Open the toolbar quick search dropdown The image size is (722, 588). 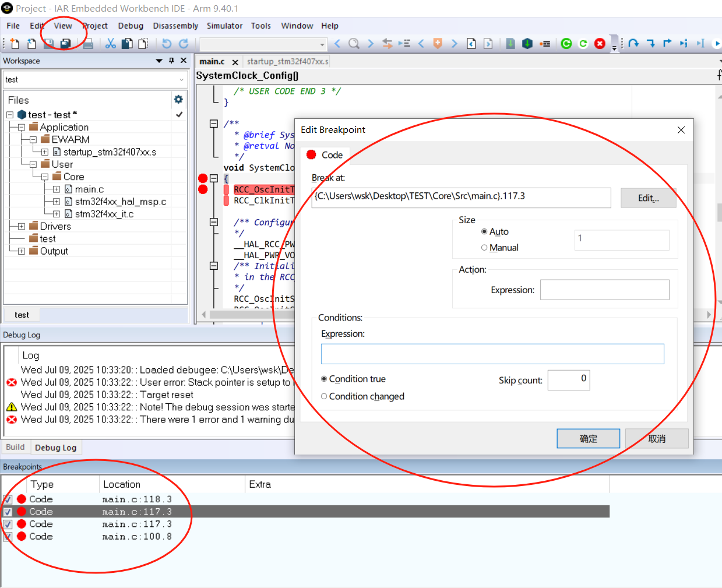(322, 44)
